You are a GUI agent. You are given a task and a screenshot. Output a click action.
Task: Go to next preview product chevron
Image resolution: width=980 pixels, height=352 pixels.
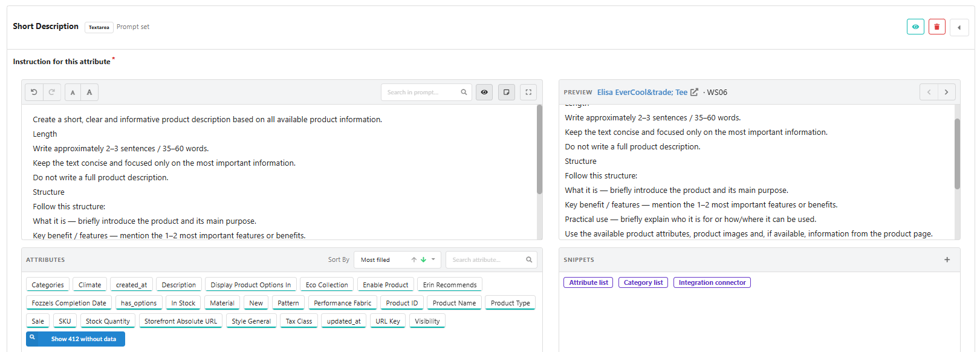(947, 92)
